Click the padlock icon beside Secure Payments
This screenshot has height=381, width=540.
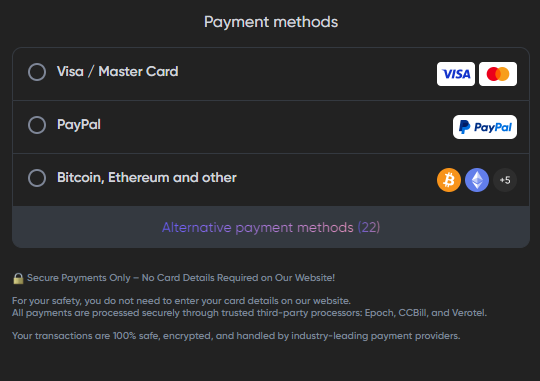(x=18, y=278)
